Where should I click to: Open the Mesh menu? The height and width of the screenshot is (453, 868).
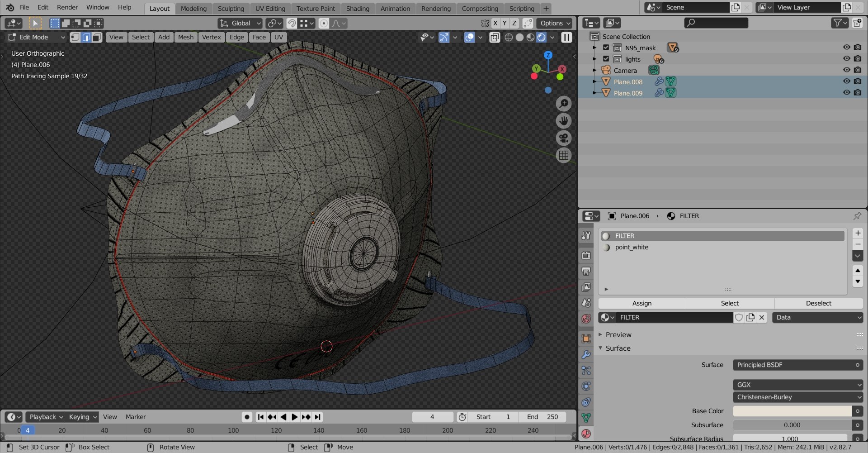click(x=186, y=38)
